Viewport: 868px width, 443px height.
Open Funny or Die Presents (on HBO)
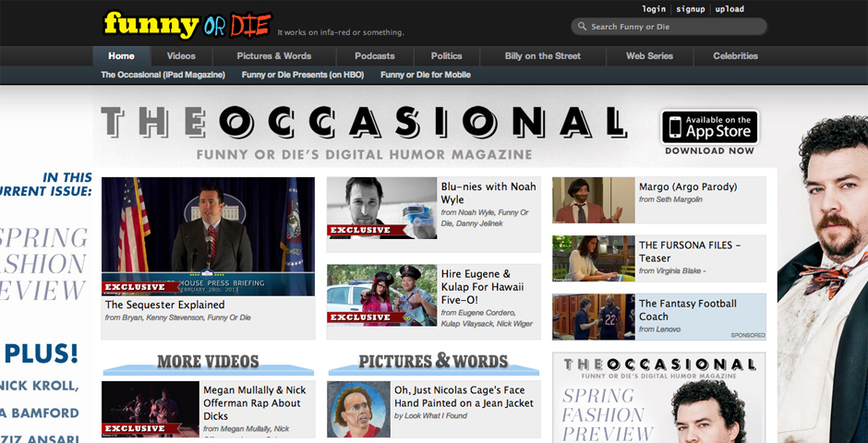tap(303, 75)
